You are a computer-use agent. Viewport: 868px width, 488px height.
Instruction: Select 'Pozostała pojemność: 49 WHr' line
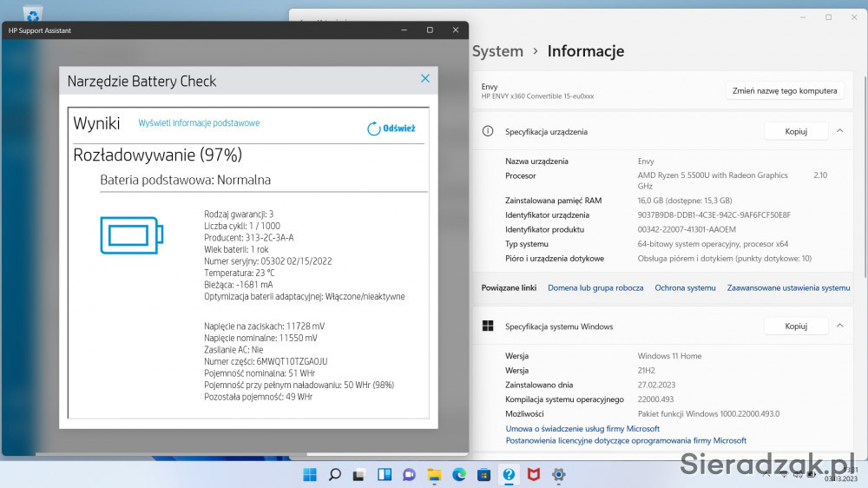[x=258, y=397]
